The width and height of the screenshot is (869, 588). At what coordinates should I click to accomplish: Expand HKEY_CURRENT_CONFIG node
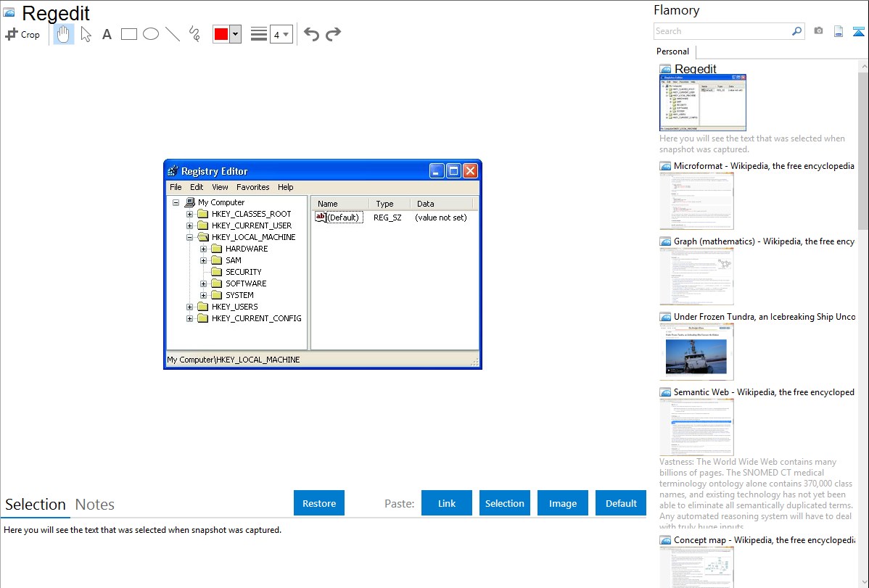[189, 319]
